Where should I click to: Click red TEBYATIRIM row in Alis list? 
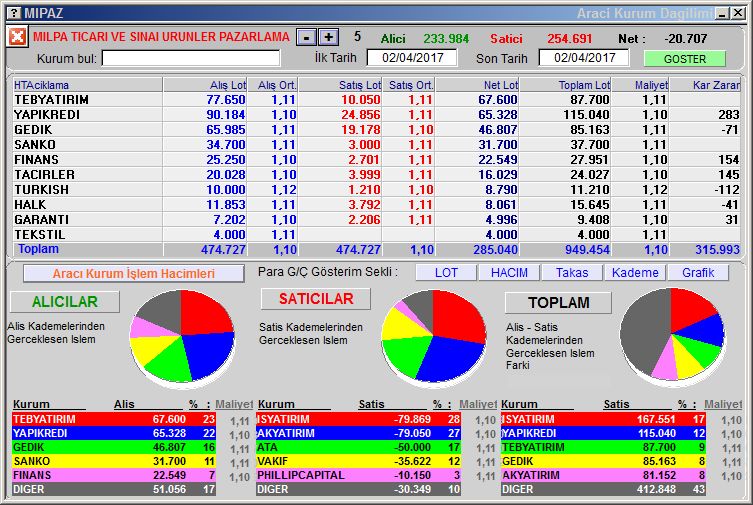[114, 419]
